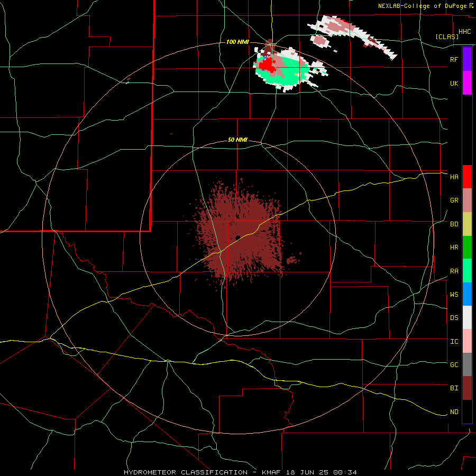Screen dimensions: 476x476
Task: Click the GC legend label
Action: tap(454, 364)
